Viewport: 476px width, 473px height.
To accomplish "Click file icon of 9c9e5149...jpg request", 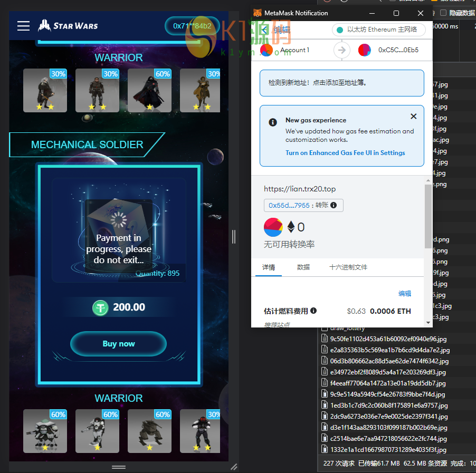I will pyautogui.click(x=325, y=394).
